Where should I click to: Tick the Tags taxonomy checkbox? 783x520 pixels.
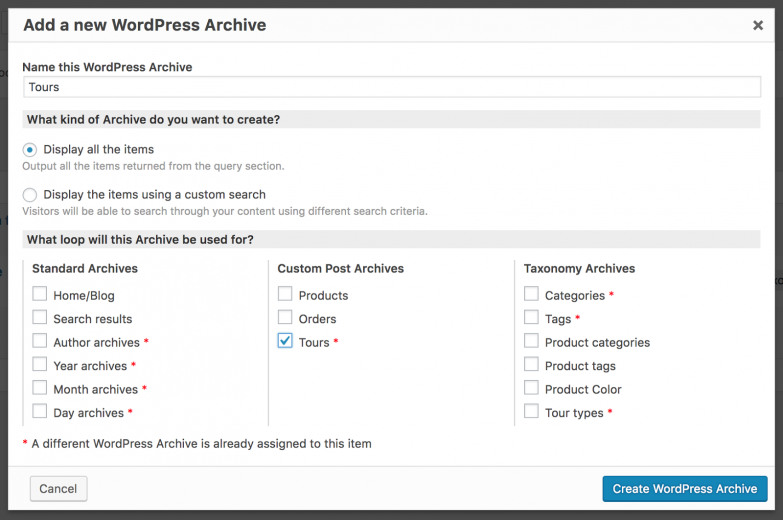(531, 317)
